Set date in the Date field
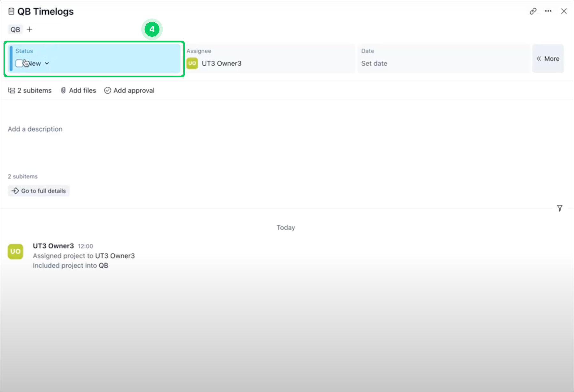Screen dimensions: 574x392 (374, 63)
